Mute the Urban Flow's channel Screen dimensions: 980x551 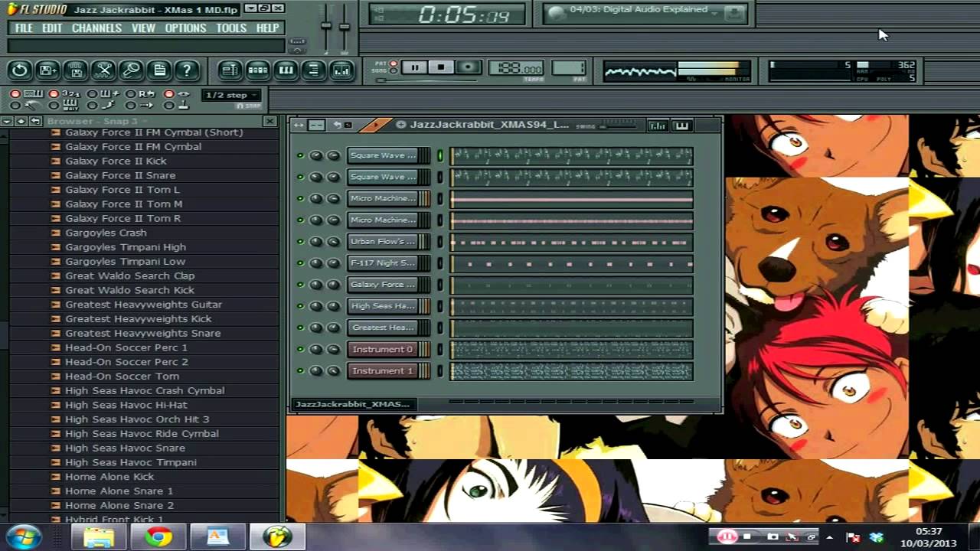300,242
